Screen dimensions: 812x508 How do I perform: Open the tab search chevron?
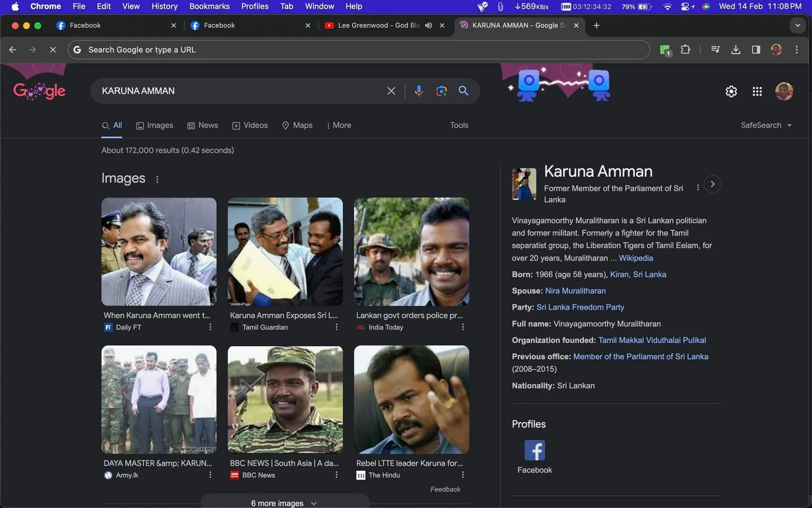pyautogui.click(x=798, y=25)
